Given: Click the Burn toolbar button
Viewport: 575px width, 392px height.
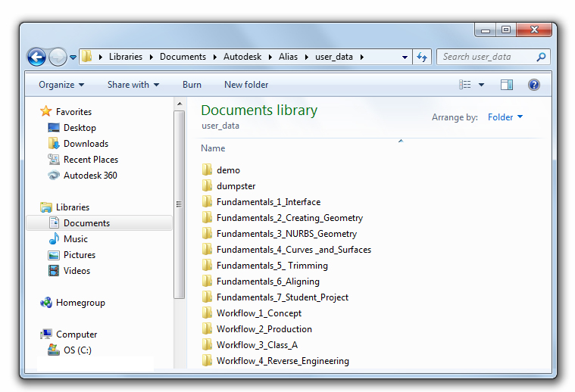Looking at the screenshot, I should click(192, 85).
